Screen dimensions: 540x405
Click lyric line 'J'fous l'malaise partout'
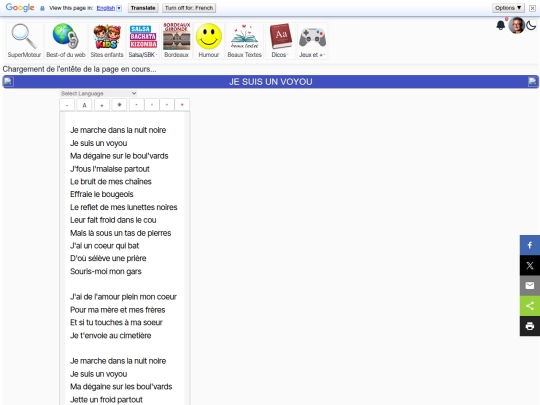click(x=110, y=169)
